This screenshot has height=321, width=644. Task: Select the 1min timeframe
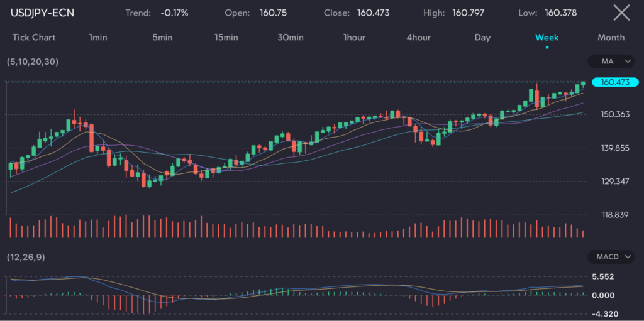coord(98,38)
